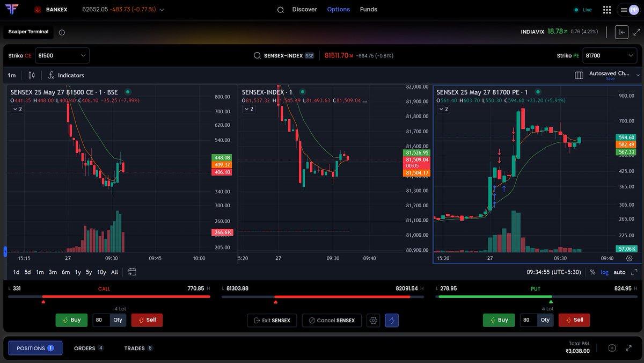644x363 pixels.
Task: Click the PUT quantity field showing 80
Action: (529, 320)
